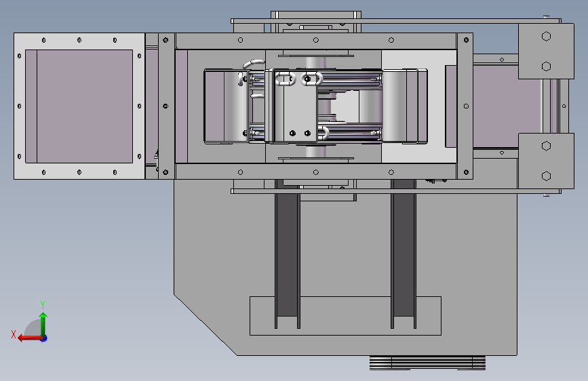The width and height of the screenshot is (588, 381).
Task: Click the green Y axis arrow of the triad
Action: (43, 324)
